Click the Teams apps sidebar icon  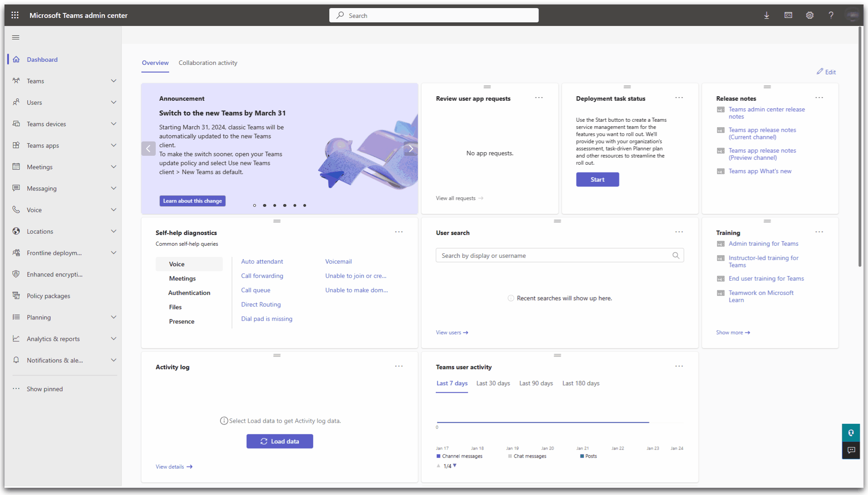[16, 145]
